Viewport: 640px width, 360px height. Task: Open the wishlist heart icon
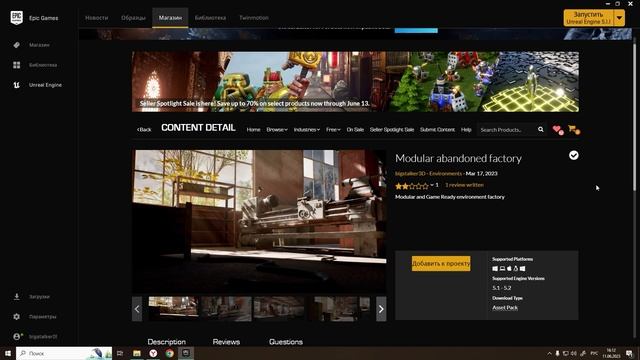(x=558, y=130)
